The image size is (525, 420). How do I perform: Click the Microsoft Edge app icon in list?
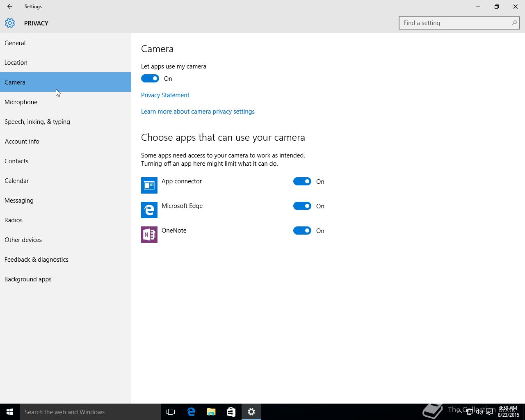coord(149,210)
